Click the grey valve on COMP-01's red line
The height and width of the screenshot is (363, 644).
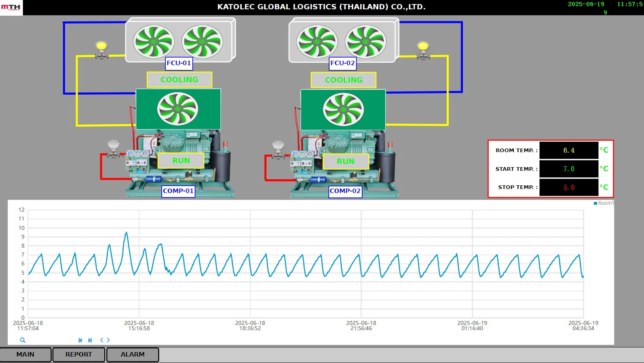coord(114,149)
